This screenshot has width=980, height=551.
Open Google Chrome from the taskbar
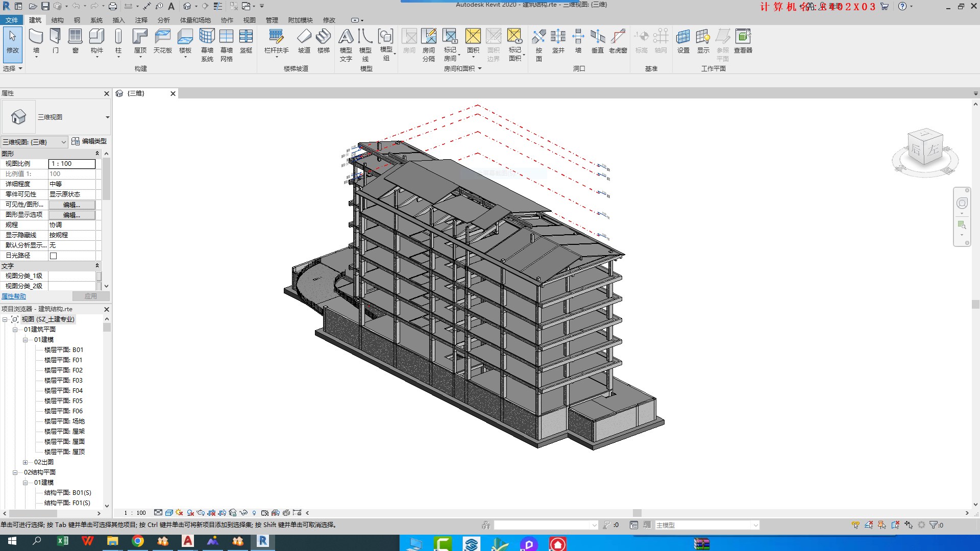pyautogui.click(x=138, y=542)
